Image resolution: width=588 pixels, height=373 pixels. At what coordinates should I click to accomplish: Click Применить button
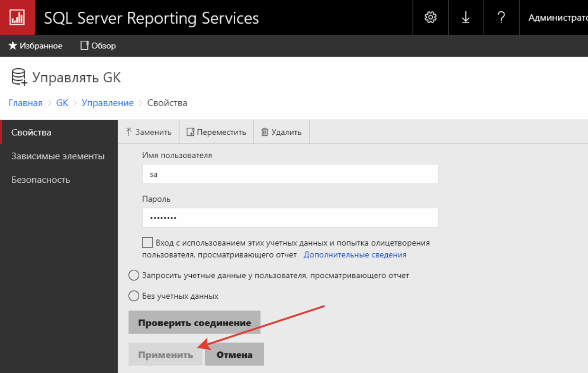[x=166, y=355]
